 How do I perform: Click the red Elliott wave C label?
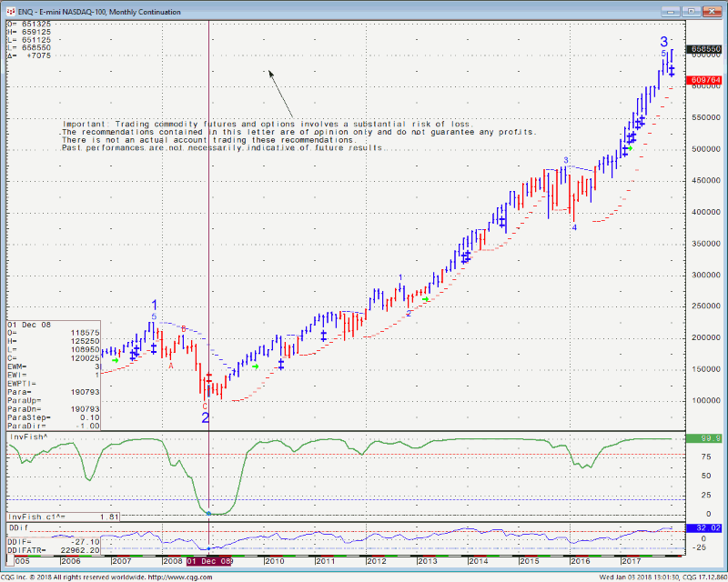pyautogui.click(x=205, y=406)
